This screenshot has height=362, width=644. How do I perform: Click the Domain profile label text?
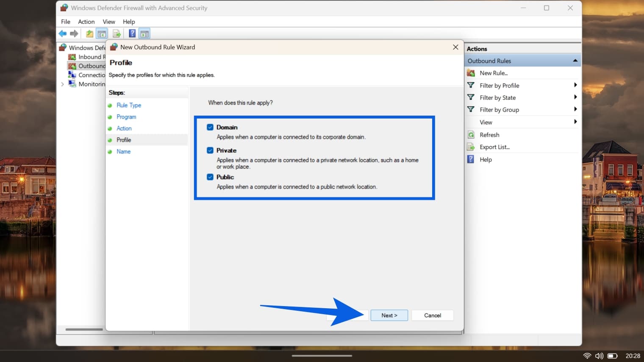click(227, 127)
